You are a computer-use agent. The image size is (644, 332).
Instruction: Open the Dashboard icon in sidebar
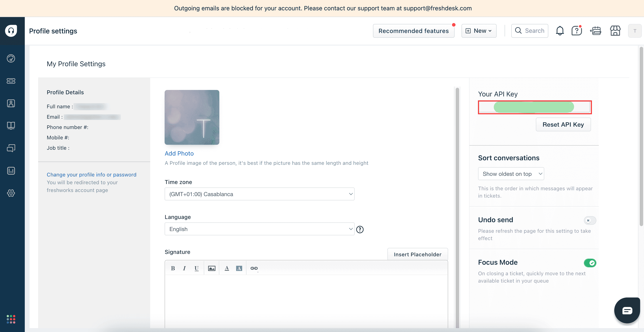coord(11,58)
